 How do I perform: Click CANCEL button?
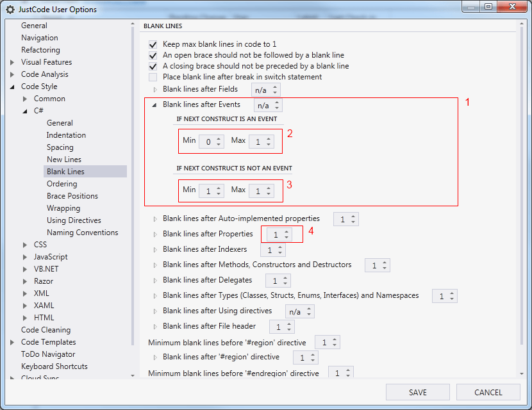pos(488,392)
